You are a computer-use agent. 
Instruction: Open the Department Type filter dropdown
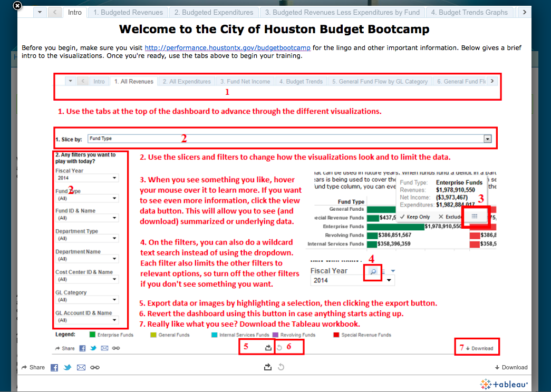tap(87, 239)
